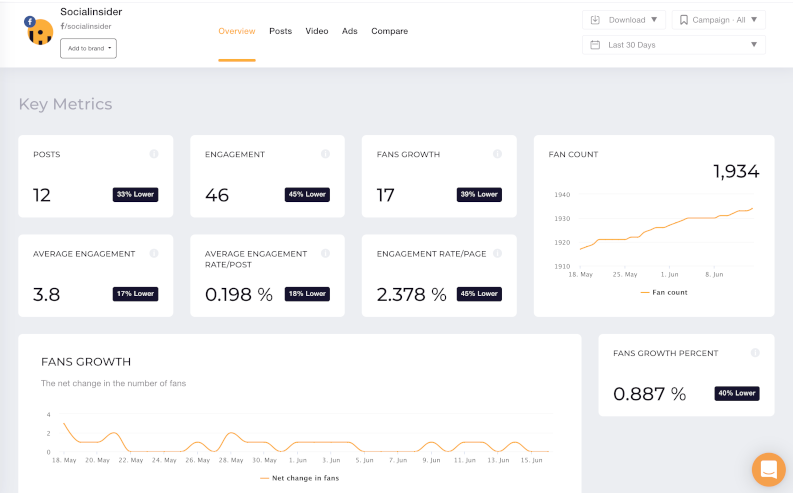The width and height of the screenshot is (793, 494).
Task: Click the info icon on Posts card
Action: click(x=154, y=154)
